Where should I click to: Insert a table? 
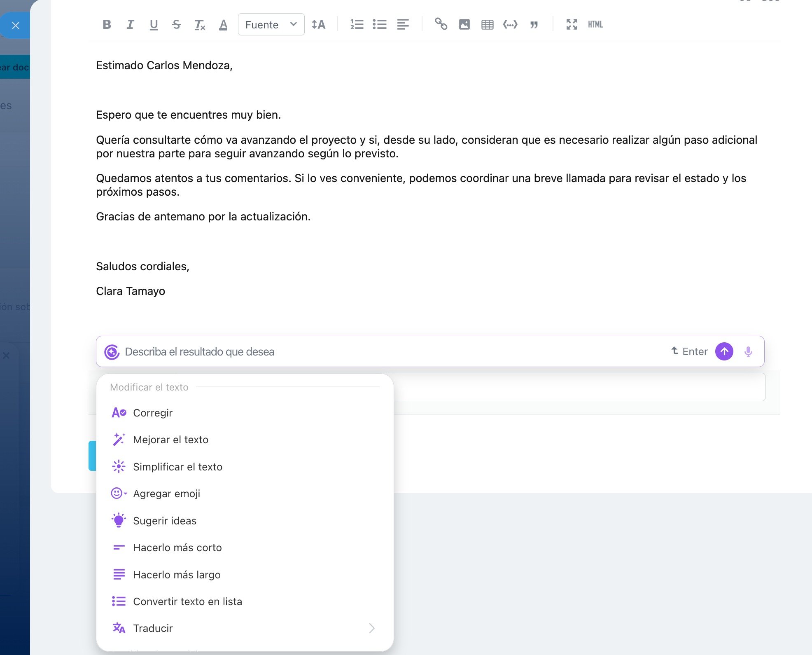tap(488, 25)
